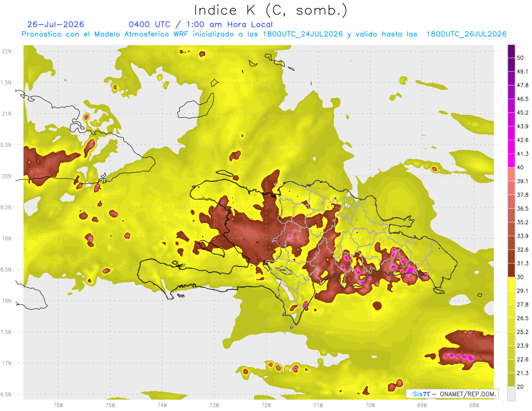The image size is (532, 411).
Task: Click the '42.6' color scale value
Action: (x=523, y=140)
